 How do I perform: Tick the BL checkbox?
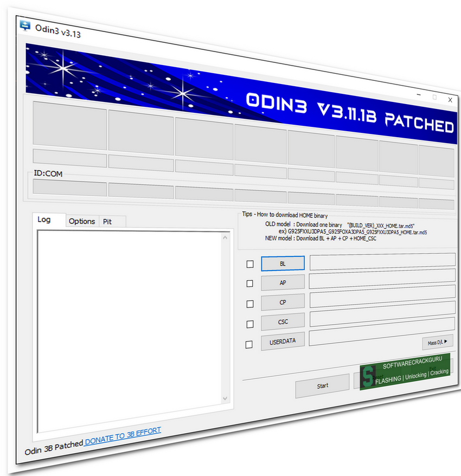coord(250,264)
